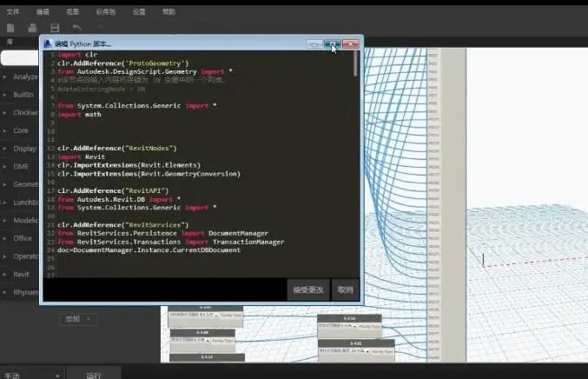Close the Python script editor window
Image resolution: width=588 pixels, height=379 pixels.
tap(351, 44)
